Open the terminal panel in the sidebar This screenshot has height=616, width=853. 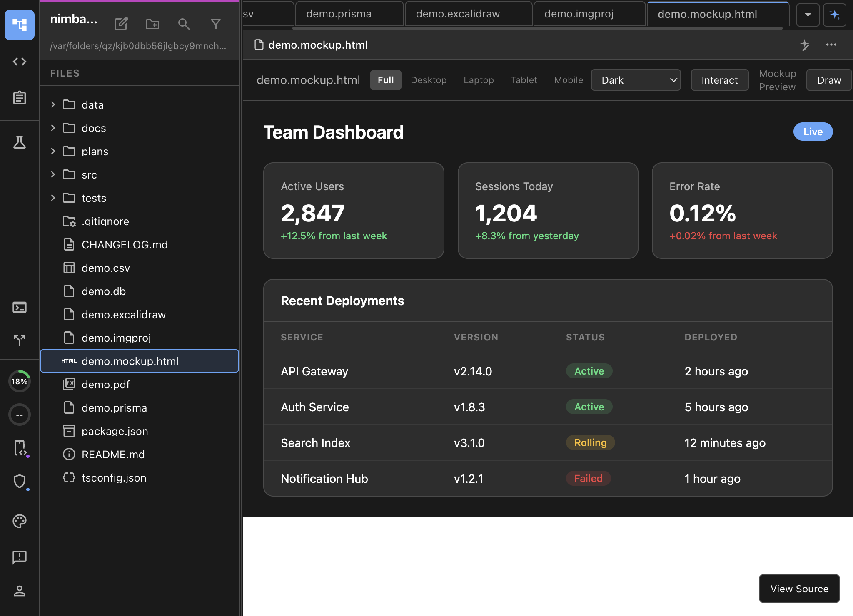[x=19, y=307]
